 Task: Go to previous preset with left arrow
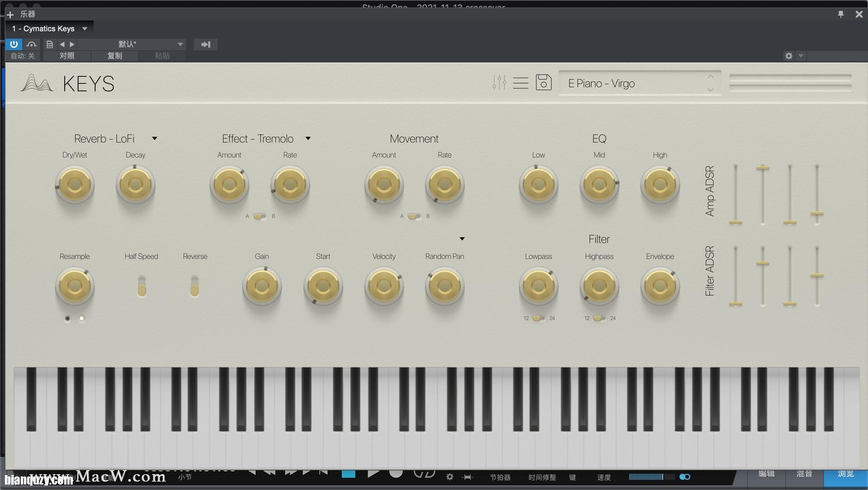coord(62,44)
